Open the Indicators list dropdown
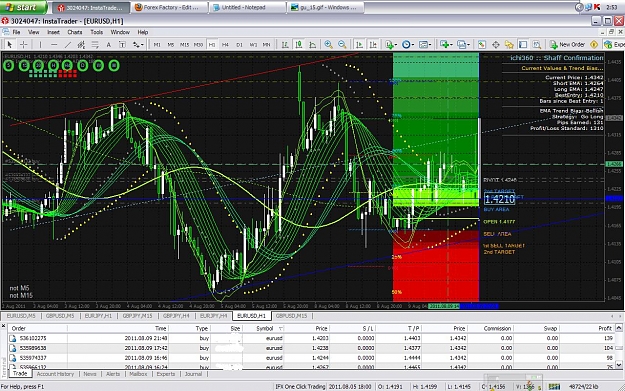Viewport: 625px width, 391px height. click(391, 45)
